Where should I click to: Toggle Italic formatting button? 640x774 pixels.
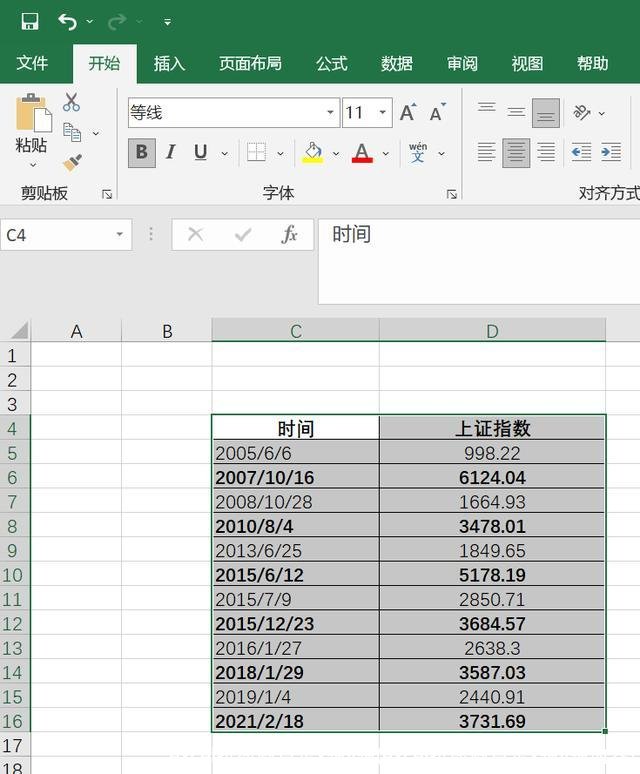point(171,153)
